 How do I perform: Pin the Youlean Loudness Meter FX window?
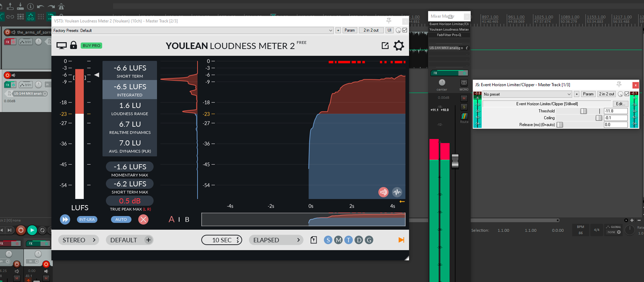pos(389,21)
